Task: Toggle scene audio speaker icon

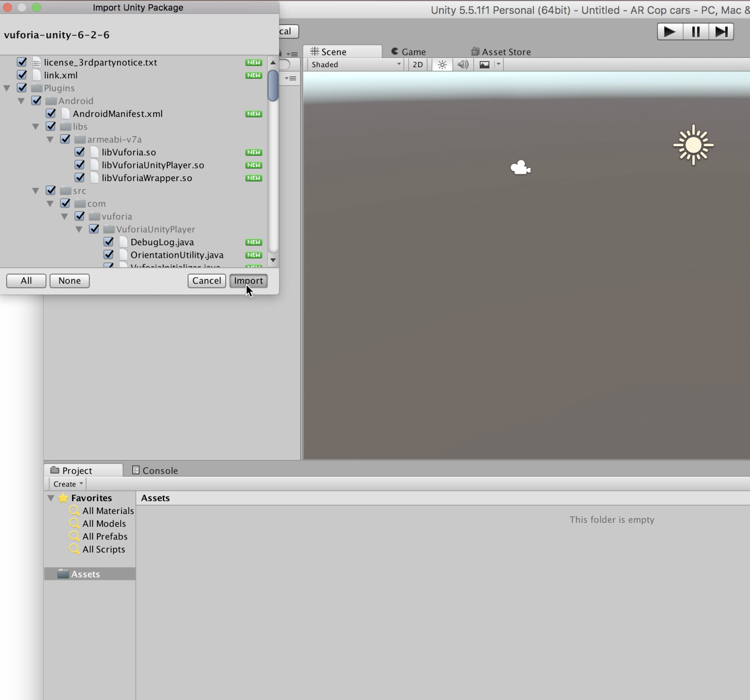Action: click(463, 65)
